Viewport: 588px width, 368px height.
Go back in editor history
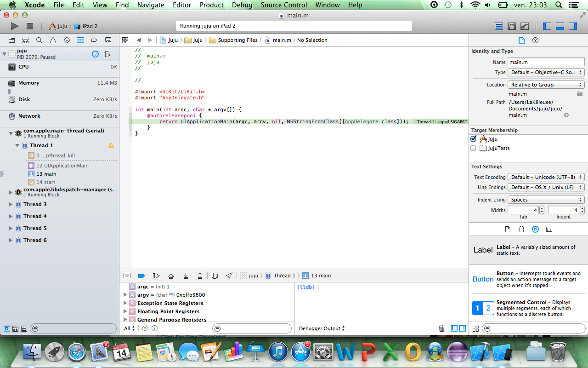pyautogui.click(x=138, y=40)
